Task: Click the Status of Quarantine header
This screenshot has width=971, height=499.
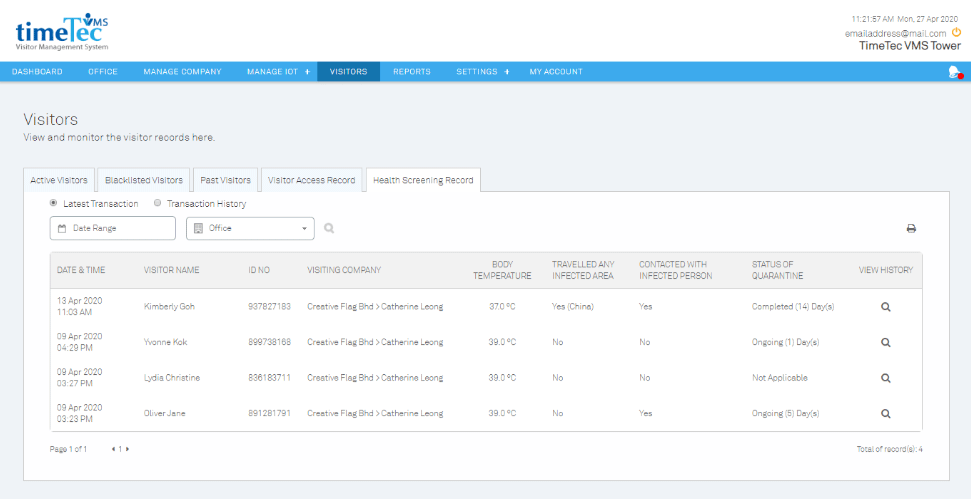Action: [x=777, y=270]
